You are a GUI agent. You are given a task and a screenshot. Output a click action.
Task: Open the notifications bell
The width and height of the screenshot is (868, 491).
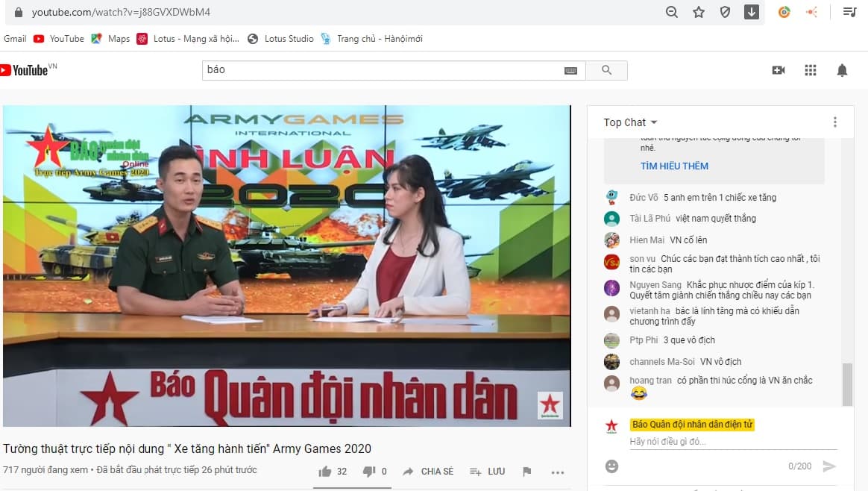click(842, 70)
